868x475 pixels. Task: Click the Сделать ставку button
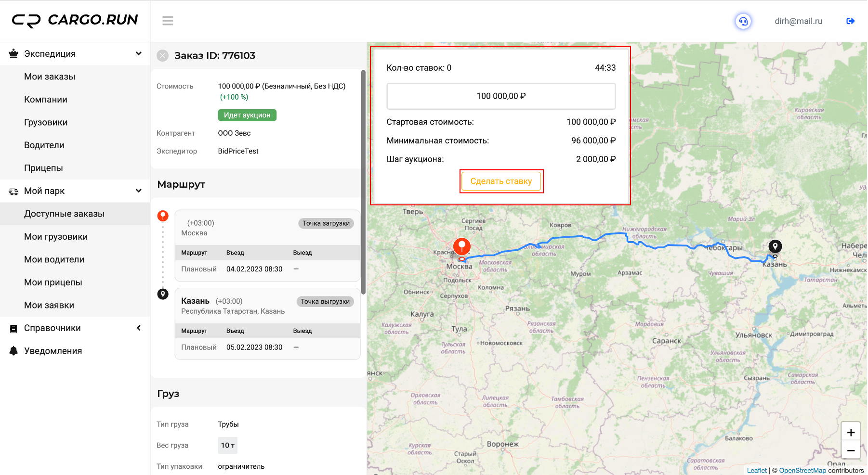click(501, 181)
